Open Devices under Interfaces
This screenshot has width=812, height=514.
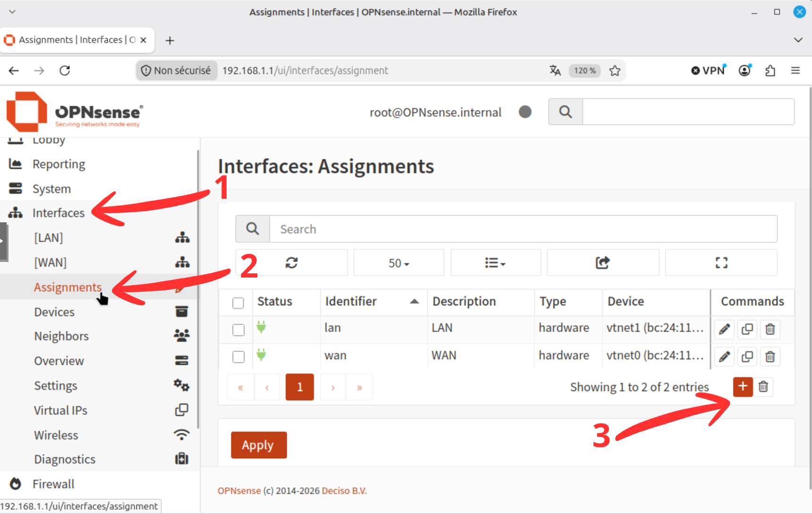point(54,312)
